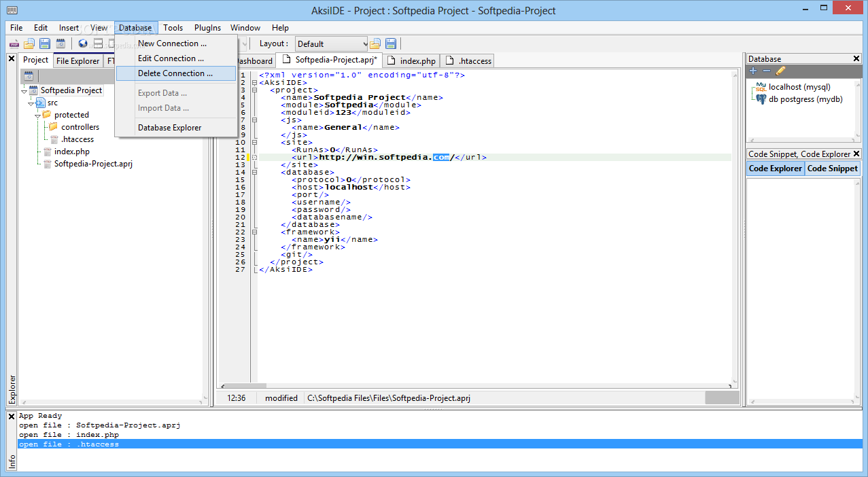868x477 pixels.
Task: Click the MySQL icon next to localhost
Action: pos(761,88)
